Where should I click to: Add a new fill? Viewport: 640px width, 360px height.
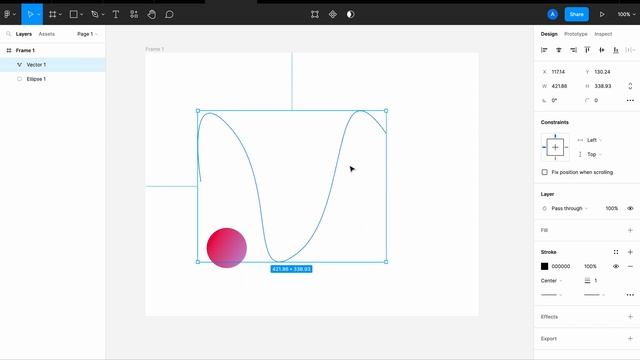pyautogui.click(x=630, y=230)
